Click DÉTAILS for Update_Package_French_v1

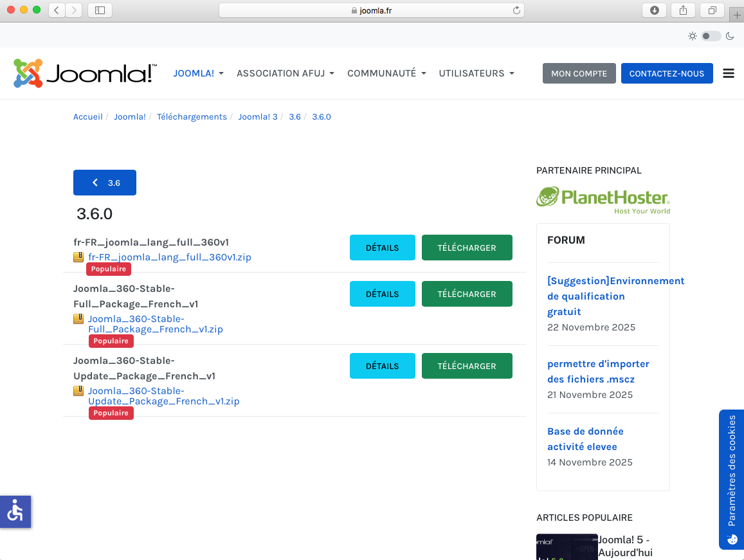(382, 366)
